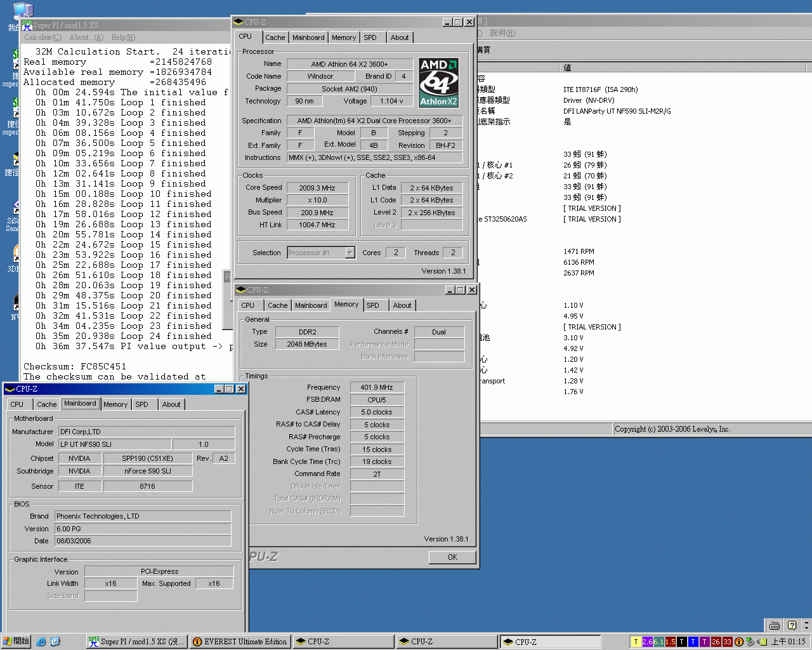Viewport: 812px width, 650px height.
Task: Switch to Memory tab in top CPU-Z window
Action: [x=344, y=37]
